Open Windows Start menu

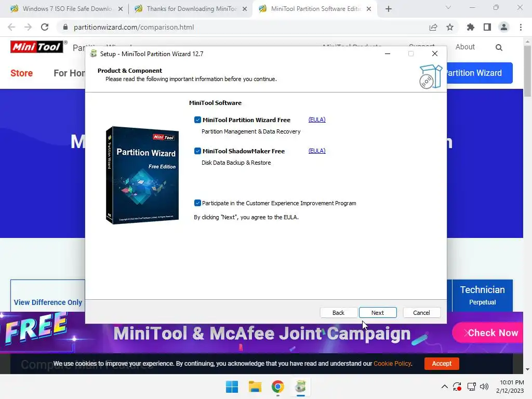tap(232, 387)
